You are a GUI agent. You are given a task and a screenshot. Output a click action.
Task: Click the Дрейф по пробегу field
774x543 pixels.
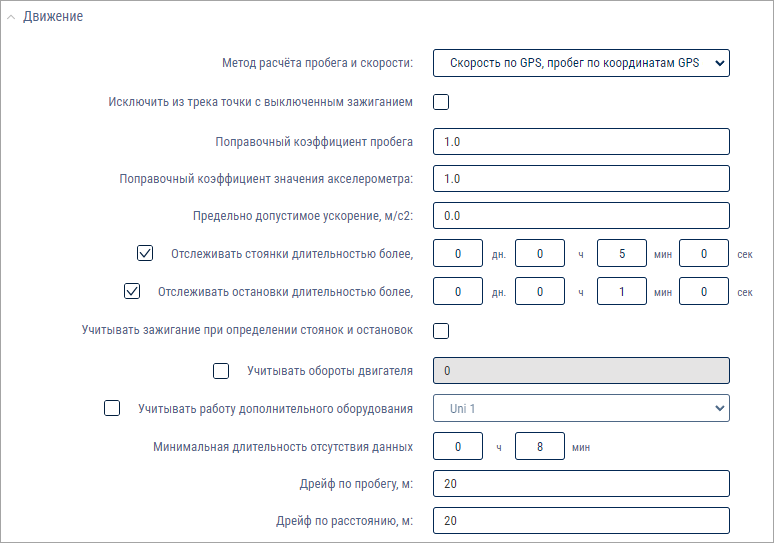[581, 484]
